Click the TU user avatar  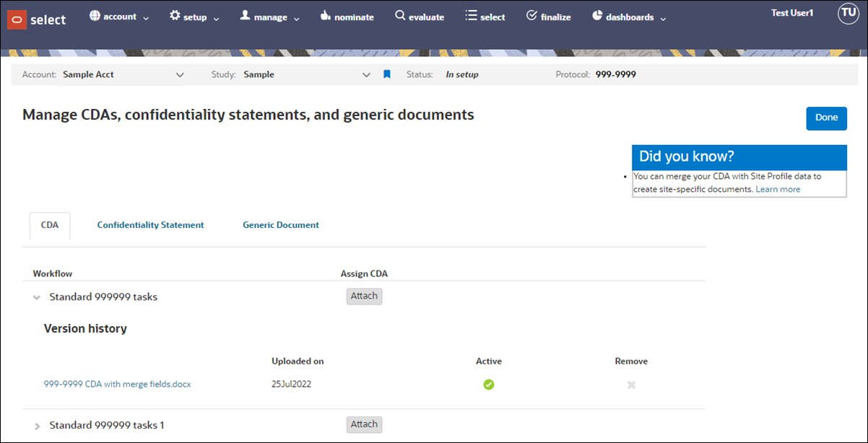point(848,14)
